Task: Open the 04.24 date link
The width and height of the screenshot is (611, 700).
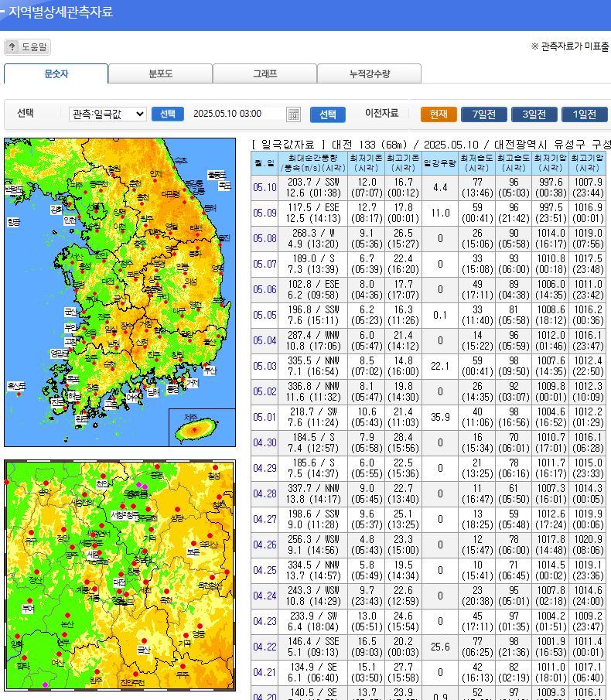Action: (x=265, y=596)
